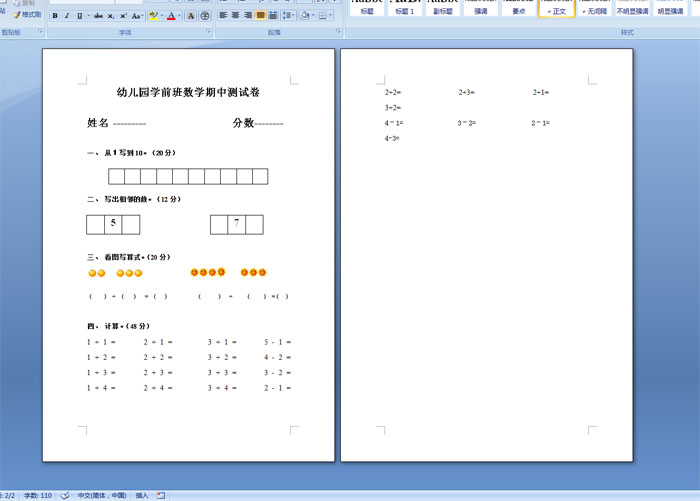Align text right
The width and height of the screenshot is (700, 501).
[x=248, y=15]
